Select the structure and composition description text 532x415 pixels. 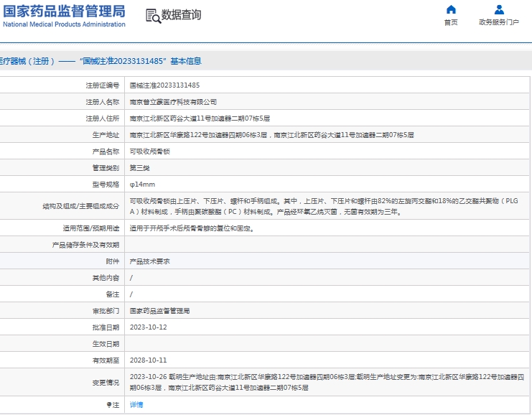(x=324, y=206)
